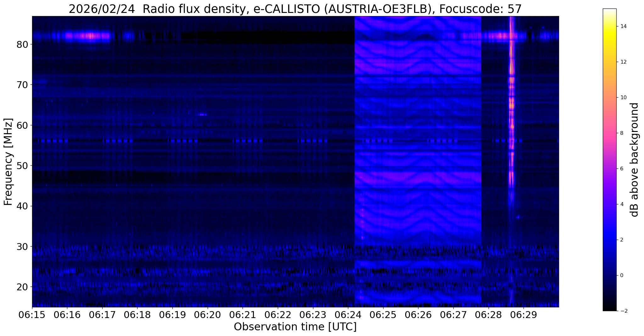Click the 80 MHz frequency tick label
Screen dimensions: 644x336
pos(22,44)
